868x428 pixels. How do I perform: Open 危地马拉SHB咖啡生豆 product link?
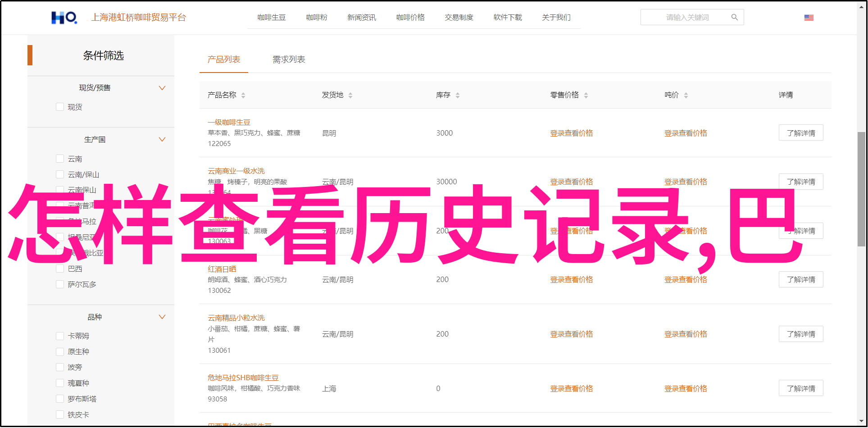pyautogui.click(x=243, y=378)
